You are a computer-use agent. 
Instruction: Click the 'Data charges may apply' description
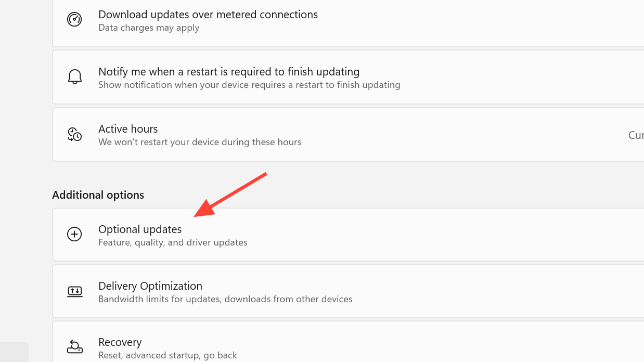149,28
